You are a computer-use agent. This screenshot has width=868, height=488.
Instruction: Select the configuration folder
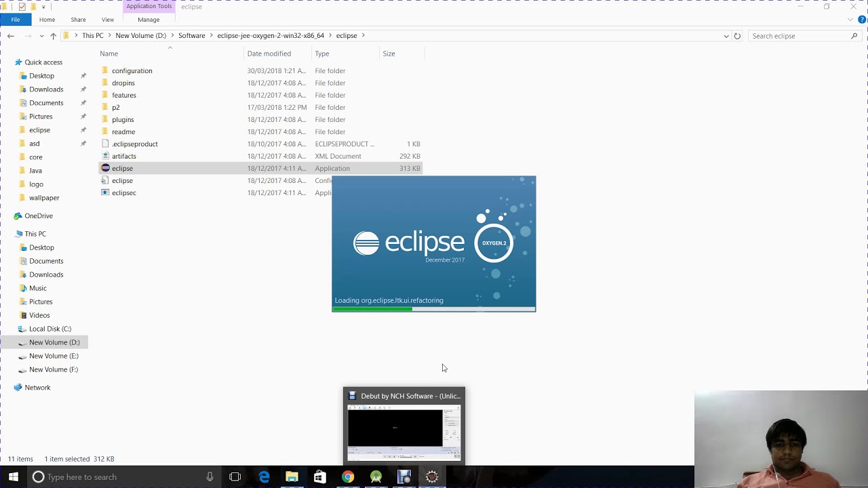click(132, 70)
